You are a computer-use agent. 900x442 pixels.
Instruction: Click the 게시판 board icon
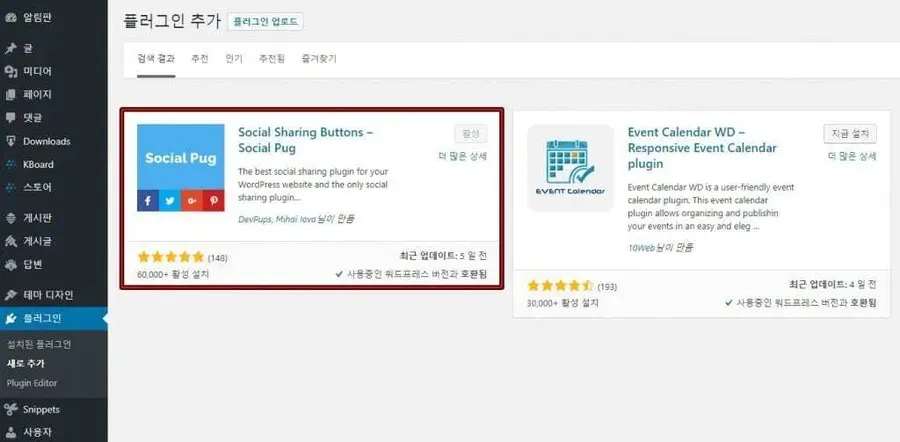pyautogui.click(x=10, y=218)
